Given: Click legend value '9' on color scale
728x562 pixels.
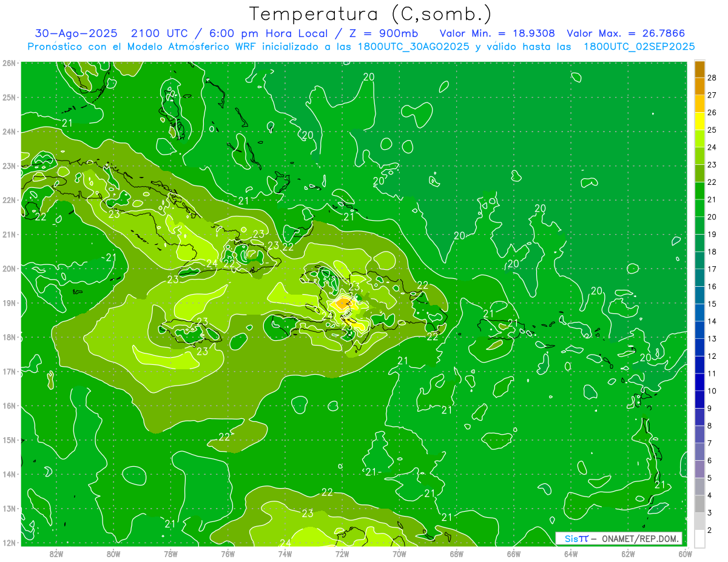Looking at the screenshot, I should 710,409.
